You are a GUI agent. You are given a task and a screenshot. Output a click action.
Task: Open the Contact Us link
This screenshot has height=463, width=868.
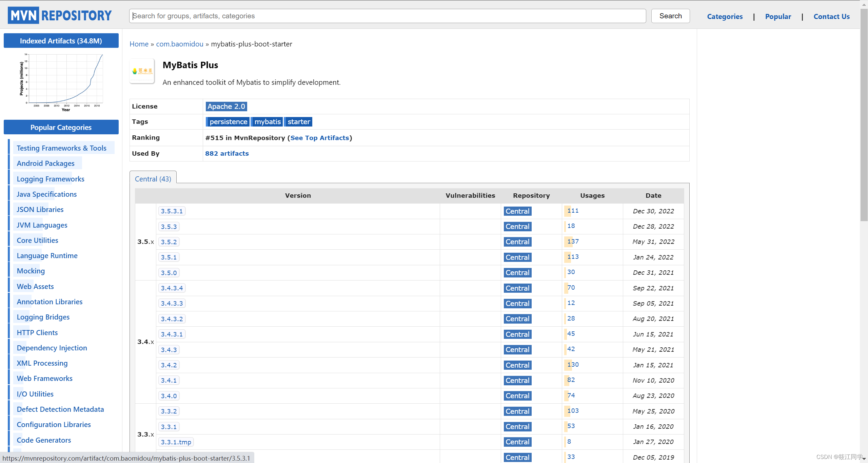831,16
